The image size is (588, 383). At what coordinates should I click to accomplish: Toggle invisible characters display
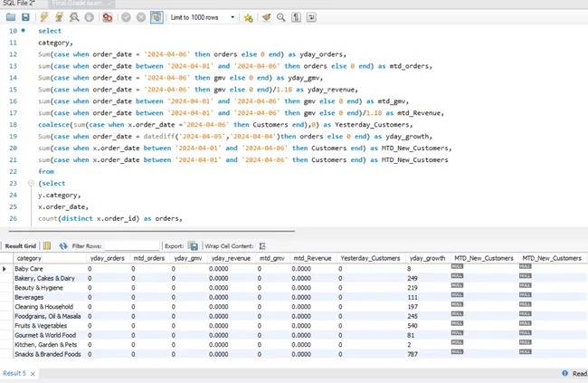click(296, 17)
